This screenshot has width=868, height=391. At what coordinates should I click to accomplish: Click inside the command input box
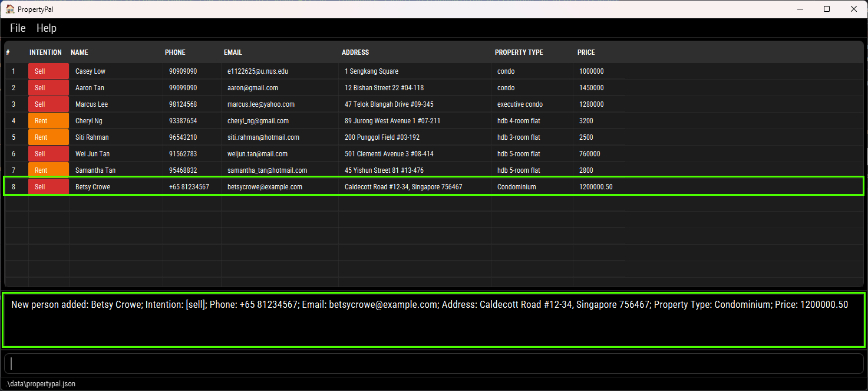coord(433,364)
